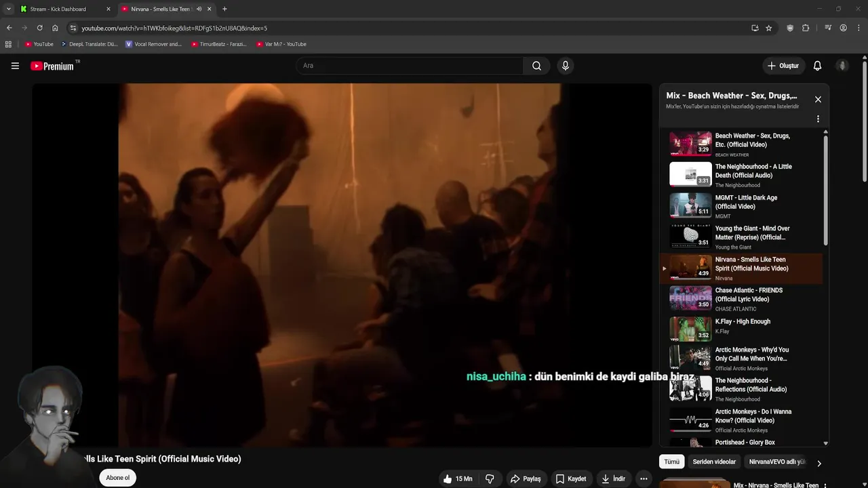Start voice search with microphone icon
The height and width of the screenshot is (488, 868).
point(565,66)
